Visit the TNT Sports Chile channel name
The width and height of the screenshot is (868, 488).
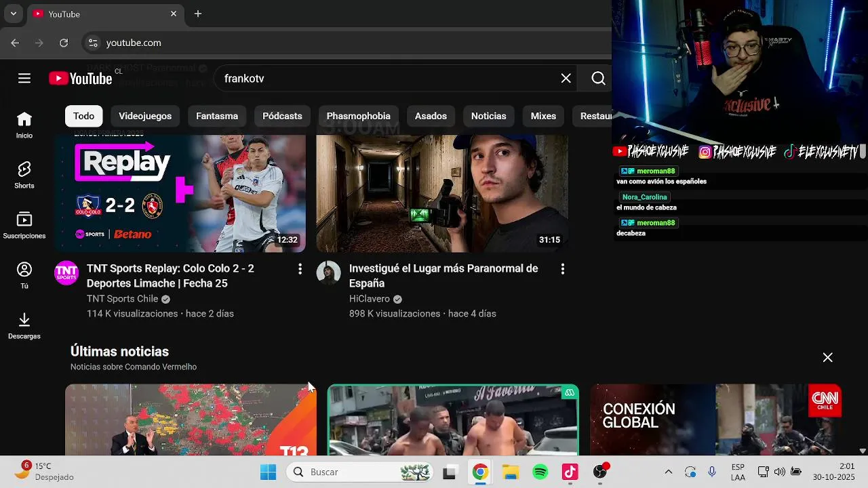(x=122, y=299)
